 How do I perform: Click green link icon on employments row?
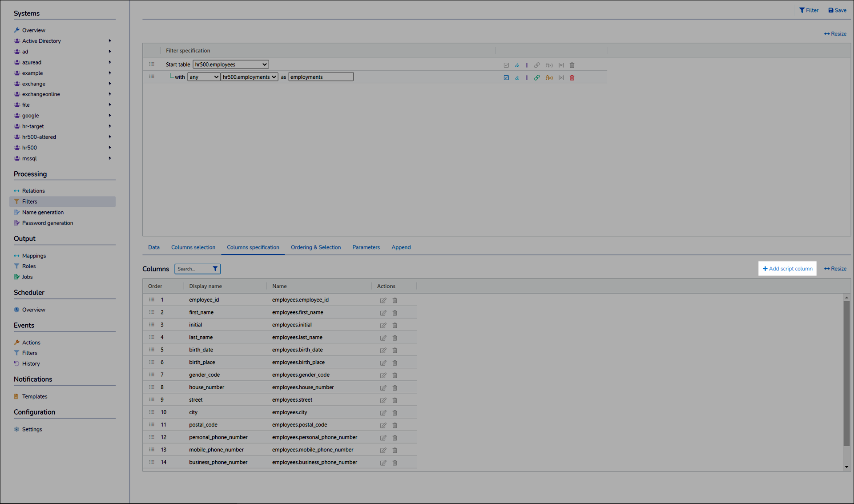pos(537,78)
